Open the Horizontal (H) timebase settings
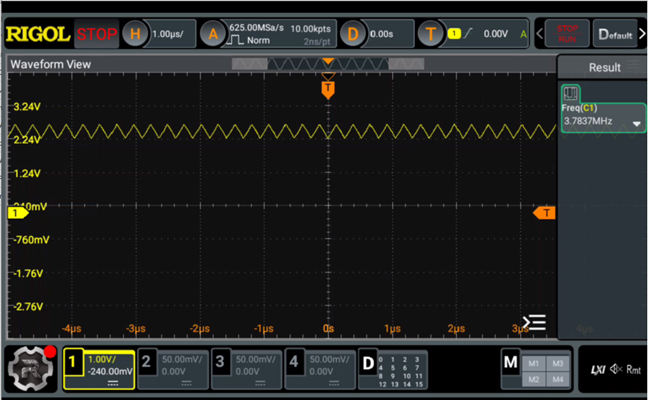Viewport: 648px width, 400px height. click(135, 34)
